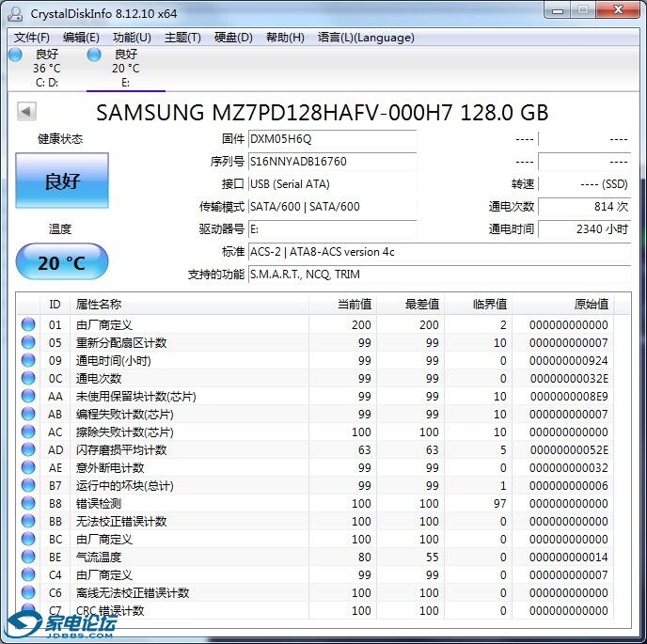647x644 pixels.
Task: Click the drive title SAMSUNG MZ7PD128HAFV-000H7
Action: (323, 113)
